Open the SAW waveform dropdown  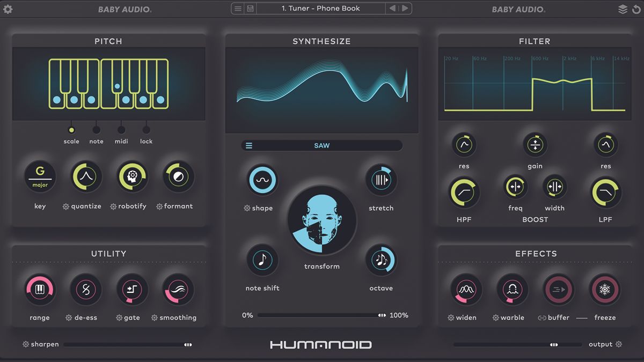[321, 145]
